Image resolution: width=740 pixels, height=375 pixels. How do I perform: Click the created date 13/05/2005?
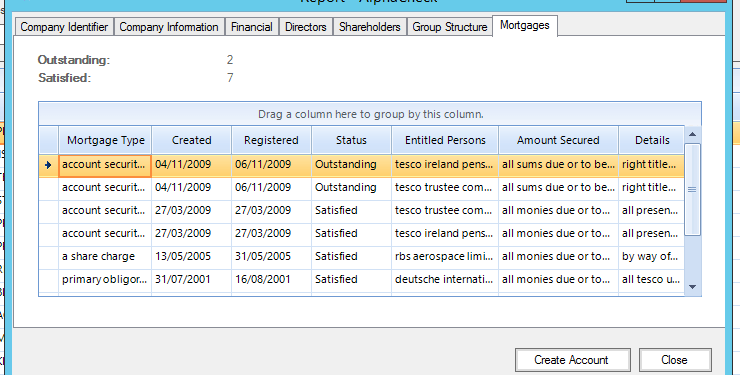coord(191,257)
